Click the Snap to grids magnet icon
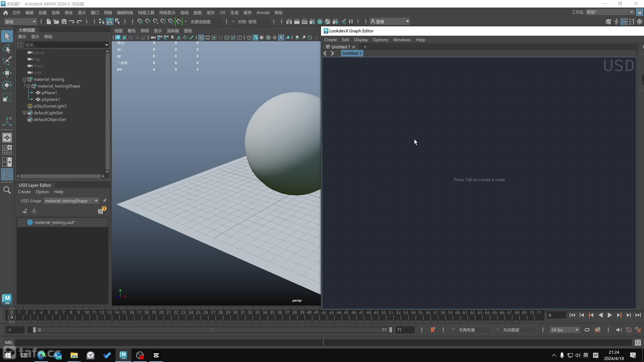 click(140, 22)
